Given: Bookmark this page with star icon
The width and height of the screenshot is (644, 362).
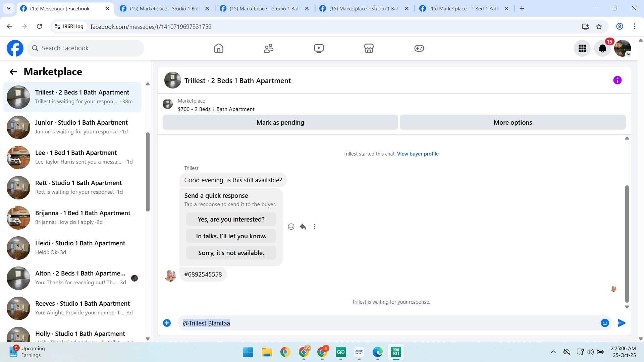Looking at the screenshot, I should coord(599,26).
